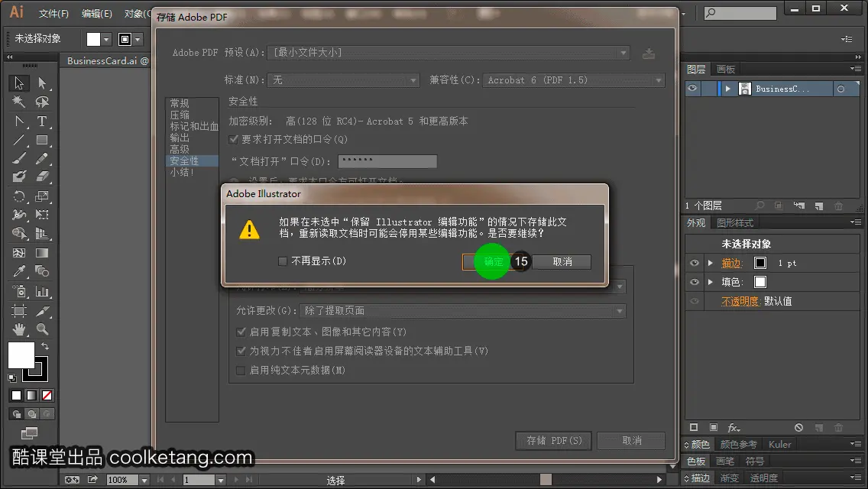The image size is (868, 489).
Task: Click stroke color swatch in 描边 row
Action: point(760,263)
